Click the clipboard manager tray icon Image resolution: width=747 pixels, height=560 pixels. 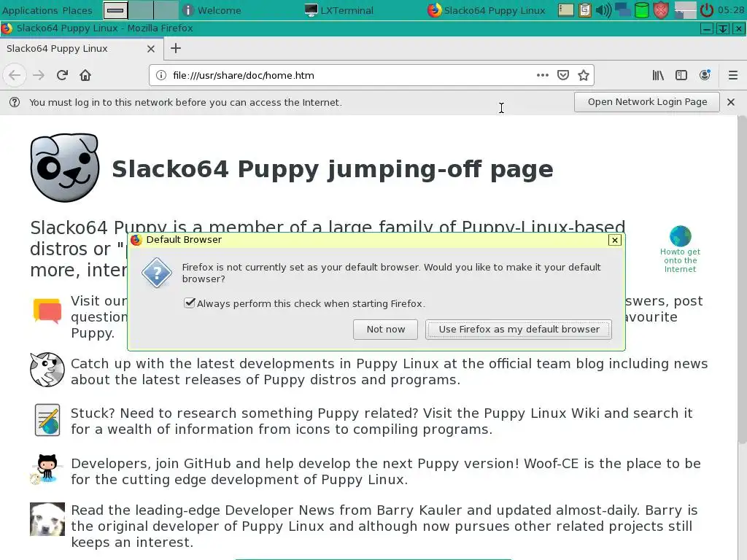coord(584,10)
